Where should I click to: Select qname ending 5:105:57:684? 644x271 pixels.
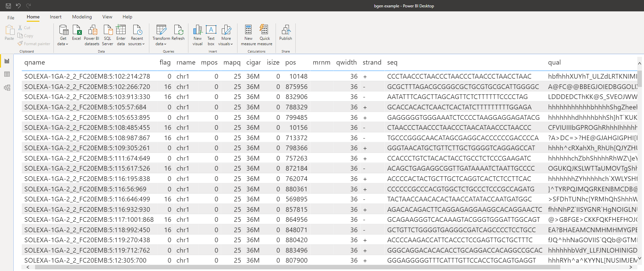click(x=85, y=107)
